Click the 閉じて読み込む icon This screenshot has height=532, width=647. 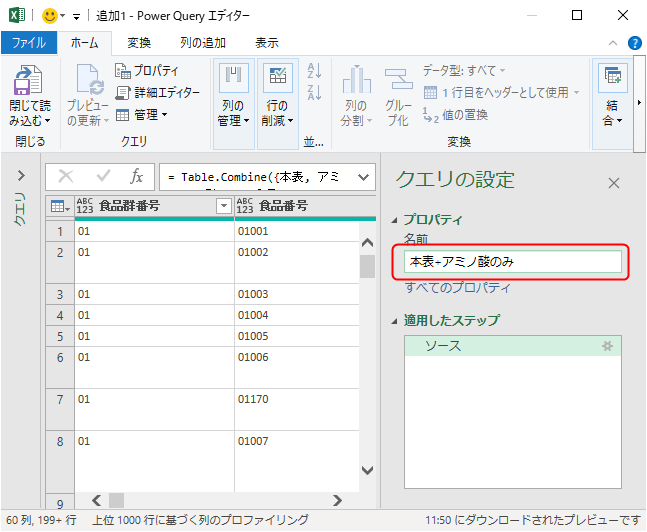pyautogui.click(x=28, y=80)
